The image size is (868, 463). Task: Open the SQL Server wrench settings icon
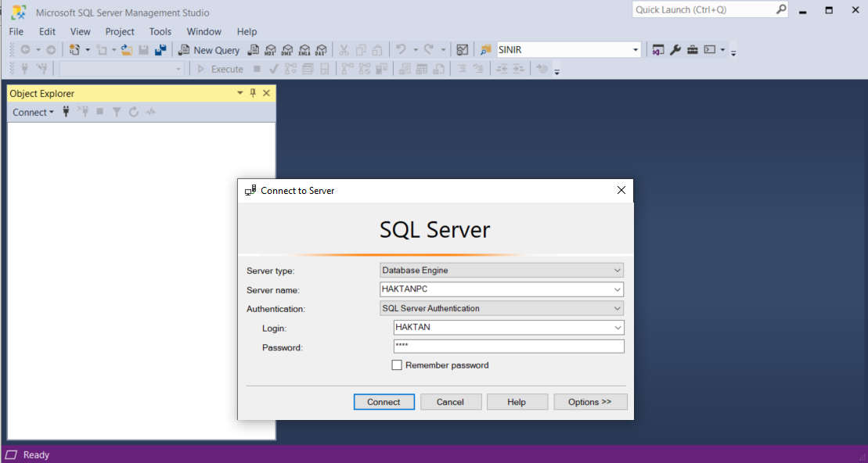675,49
